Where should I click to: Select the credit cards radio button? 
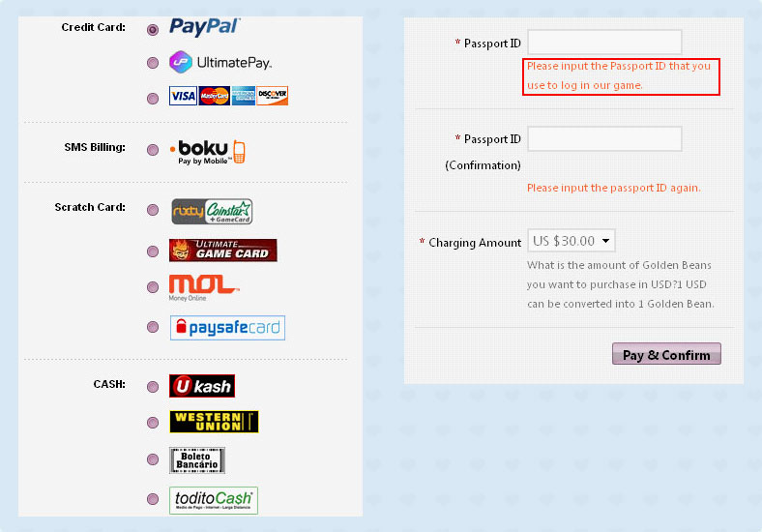click(153, 99)
